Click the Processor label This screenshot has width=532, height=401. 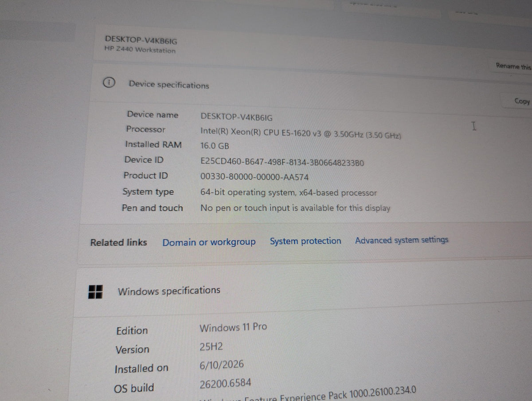[145, 129]
